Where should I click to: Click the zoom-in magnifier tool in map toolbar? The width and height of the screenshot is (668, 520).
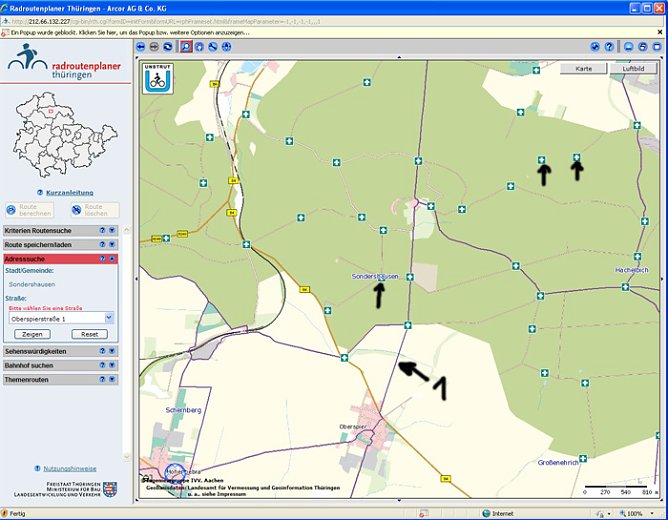point(186,46)
